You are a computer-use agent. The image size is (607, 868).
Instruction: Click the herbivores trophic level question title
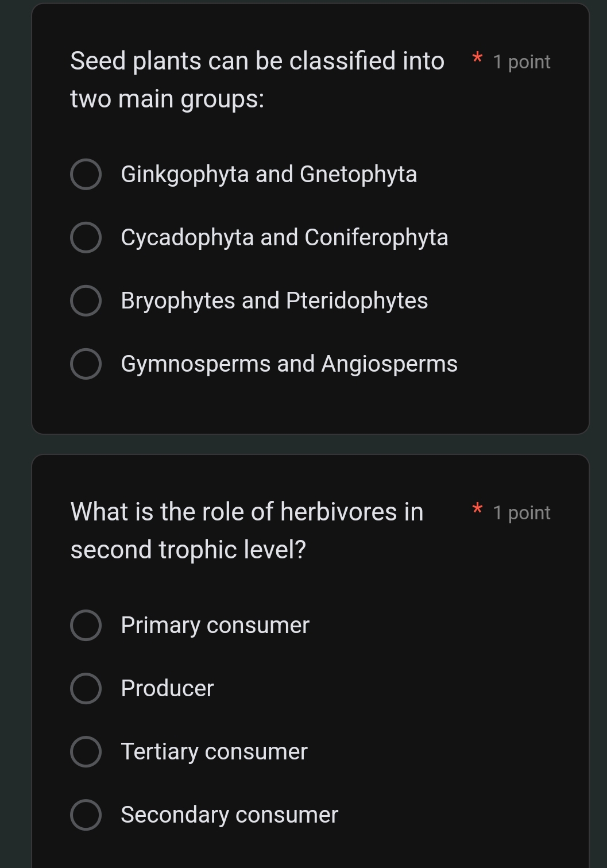point(246,530)
